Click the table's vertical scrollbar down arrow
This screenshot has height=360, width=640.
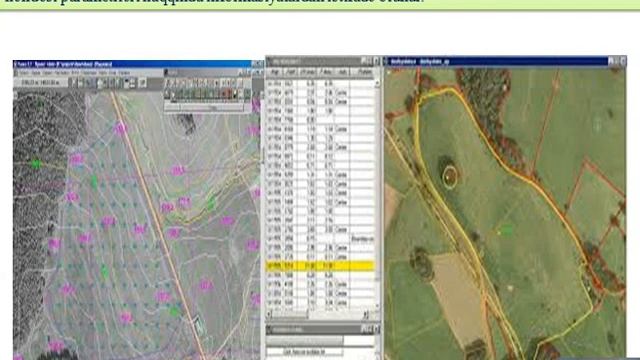pos(377,305)
